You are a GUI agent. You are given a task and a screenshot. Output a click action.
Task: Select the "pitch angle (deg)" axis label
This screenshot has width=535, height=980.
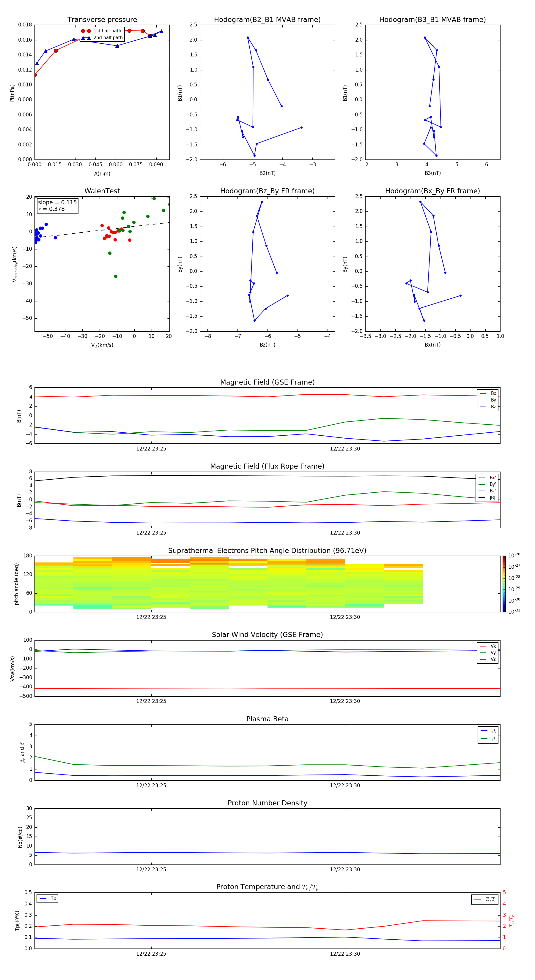[x=16, y=584]
